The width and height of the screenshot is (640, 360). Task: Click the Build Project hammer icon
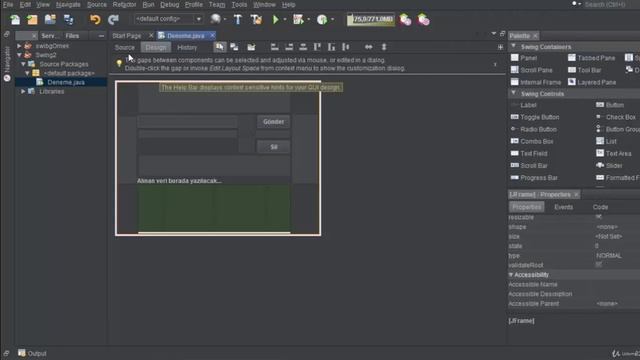coord(238,19)
